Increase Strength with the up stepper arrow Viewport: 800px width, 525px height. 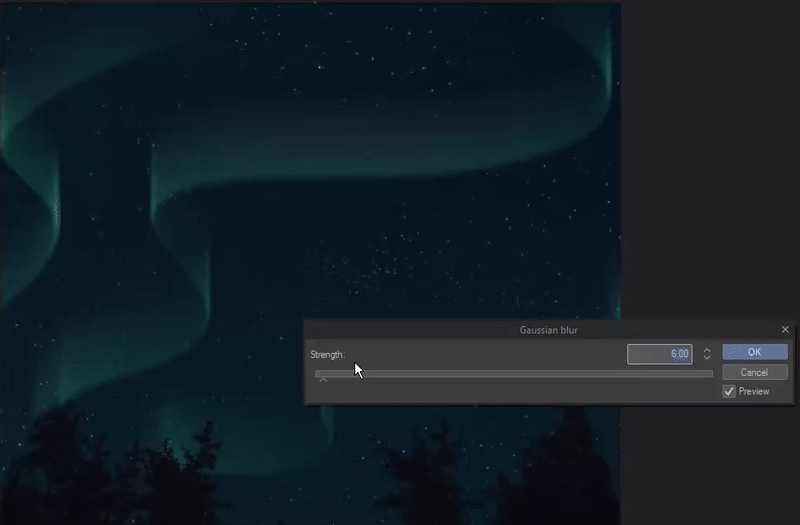point(707,350)
